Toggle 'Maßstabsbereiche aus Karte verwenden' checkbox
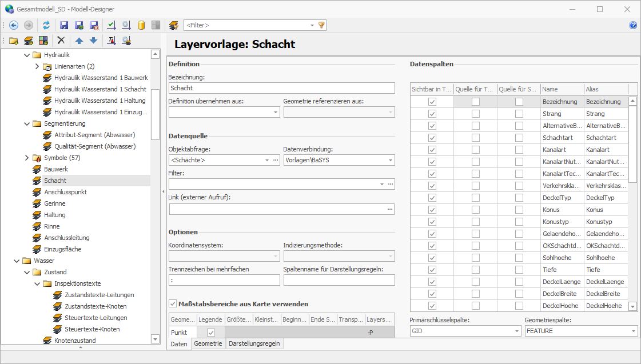641x364 pixels. click(x=173, y=303)
